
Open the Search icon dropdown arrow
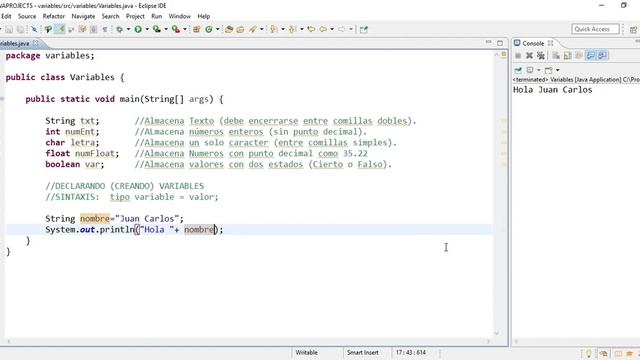(x=262, y=29)
